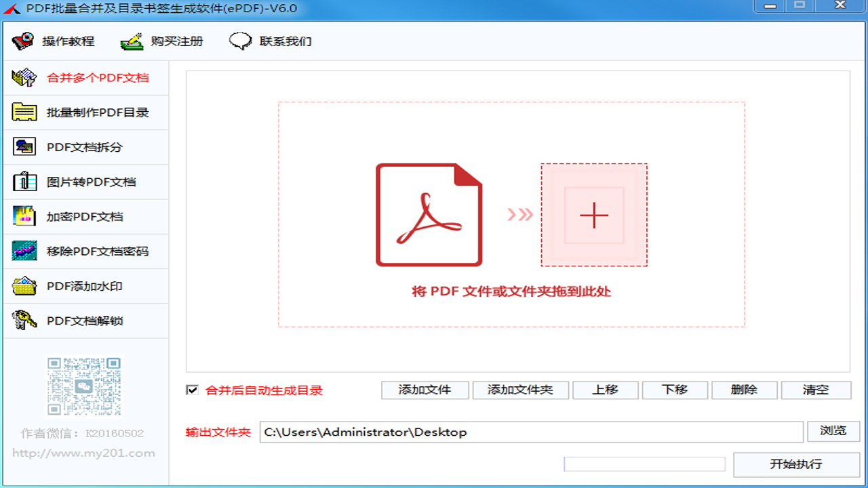Minimize the ePDF window
868x488 pixels.
click(x=768, y=5)
